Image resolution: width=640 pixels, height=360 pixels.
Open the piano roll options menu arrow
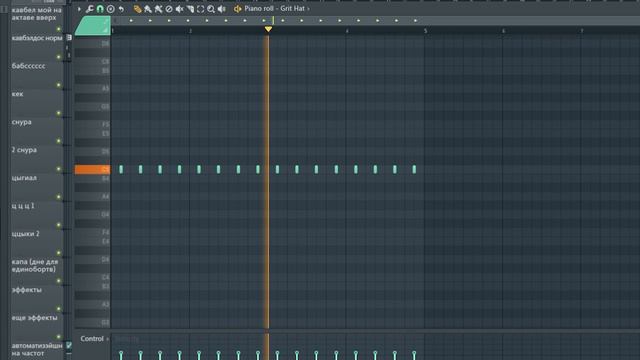click(x=79, y=9)
